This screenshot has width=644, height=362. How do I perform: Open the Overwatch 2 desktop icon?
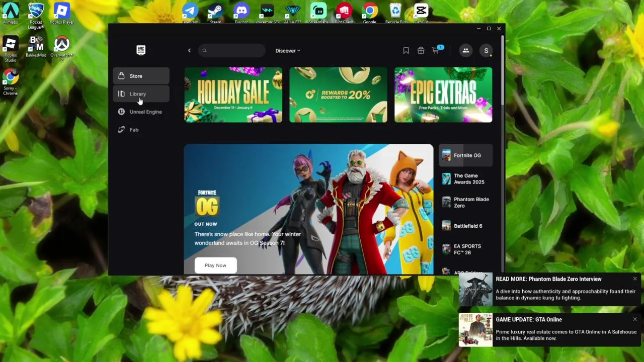point(61,49)
